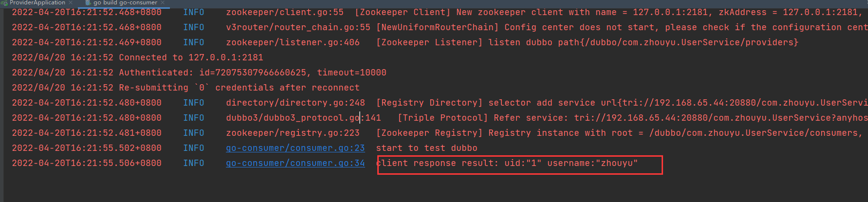Click zookeeper/registry.go:223 source reference
The image size is (868, 202).
tap(293, 133)
